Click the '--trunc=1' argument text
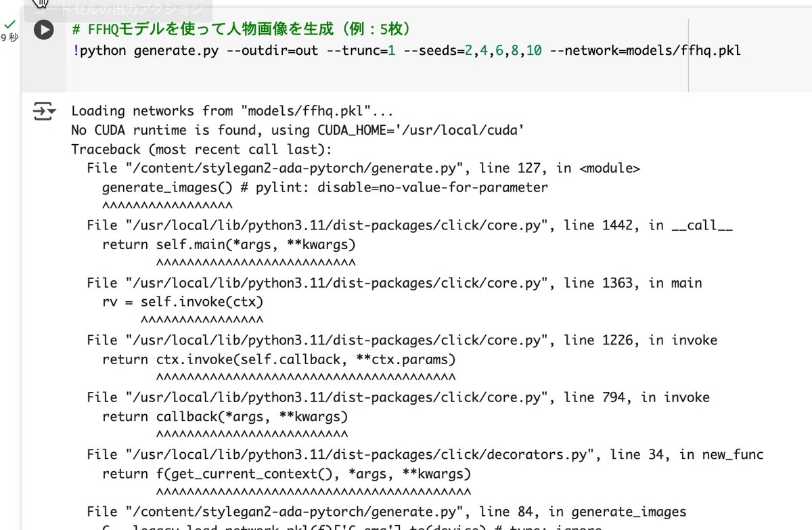The image size is (812, 530). point(361,51)
